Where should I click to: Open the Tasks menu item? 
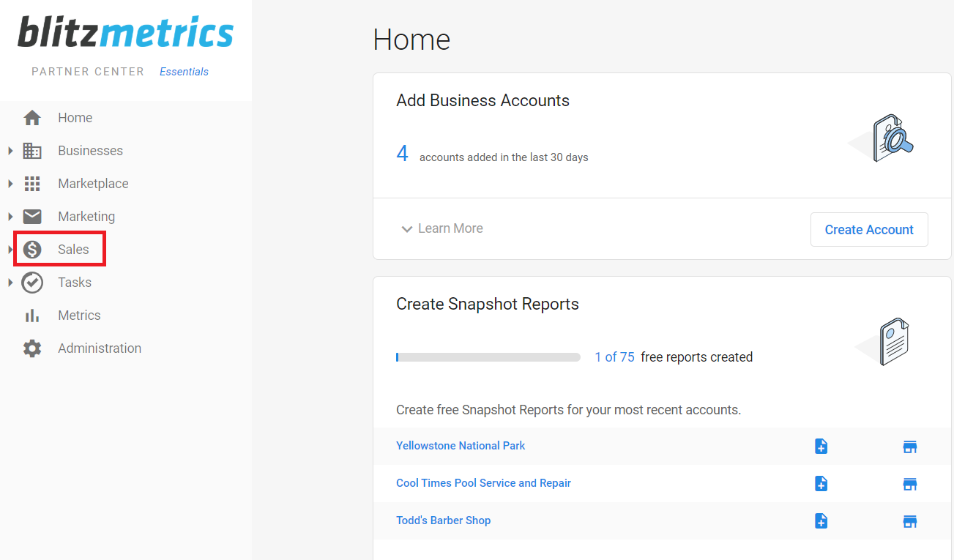point(75,283)
